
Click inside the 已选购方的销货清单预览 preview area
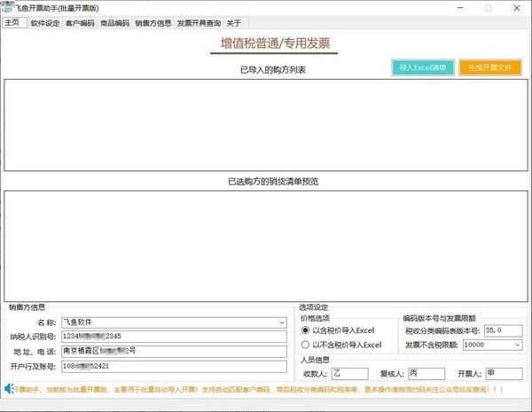[266, 246]
